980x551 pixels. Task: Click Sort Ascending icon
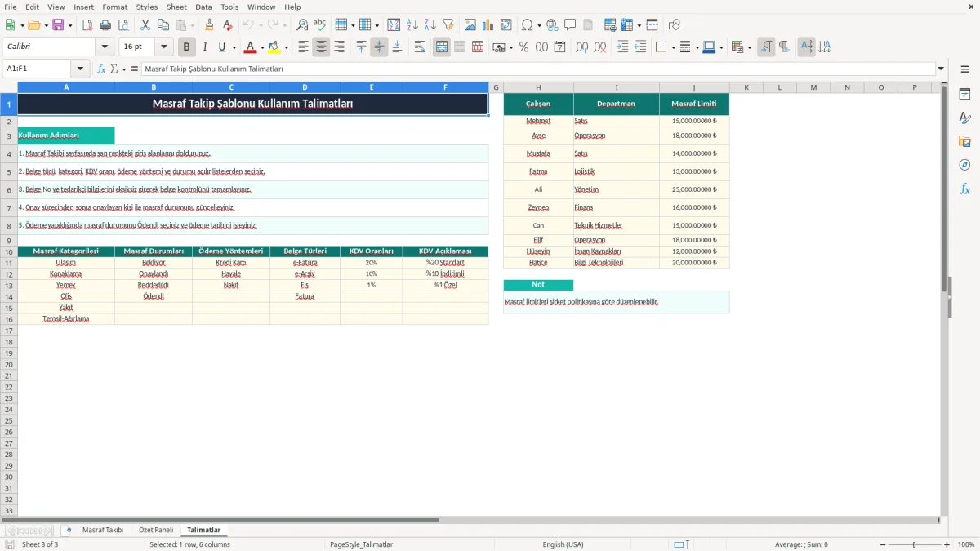tap(412, 25)
